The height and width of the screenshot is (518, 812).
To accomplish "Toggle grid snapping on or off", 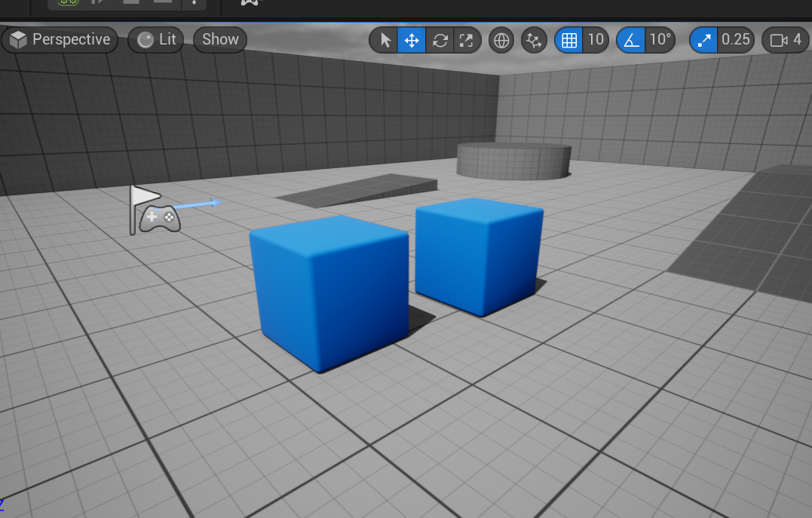I will [568, 40].
